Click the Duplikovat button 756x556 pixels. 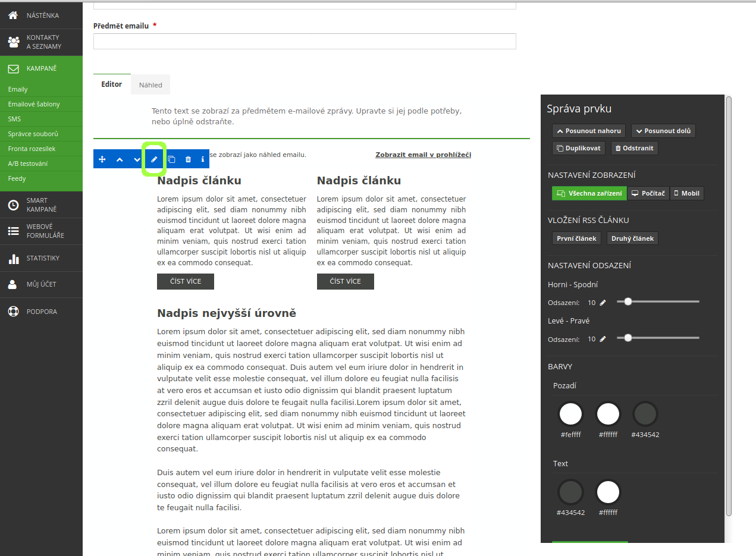click(579, 148)
